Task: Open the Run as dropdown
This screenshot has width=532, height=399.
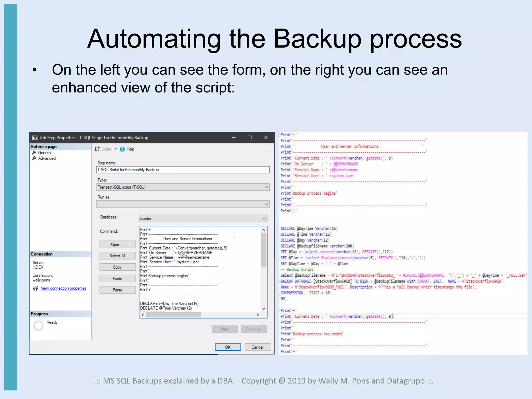Action: (183, 204)
